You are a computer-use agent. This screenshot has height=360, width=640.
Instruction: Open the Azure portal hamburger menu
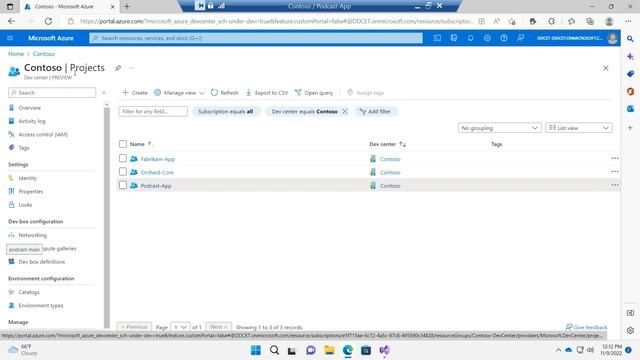[x=10, y=38]
